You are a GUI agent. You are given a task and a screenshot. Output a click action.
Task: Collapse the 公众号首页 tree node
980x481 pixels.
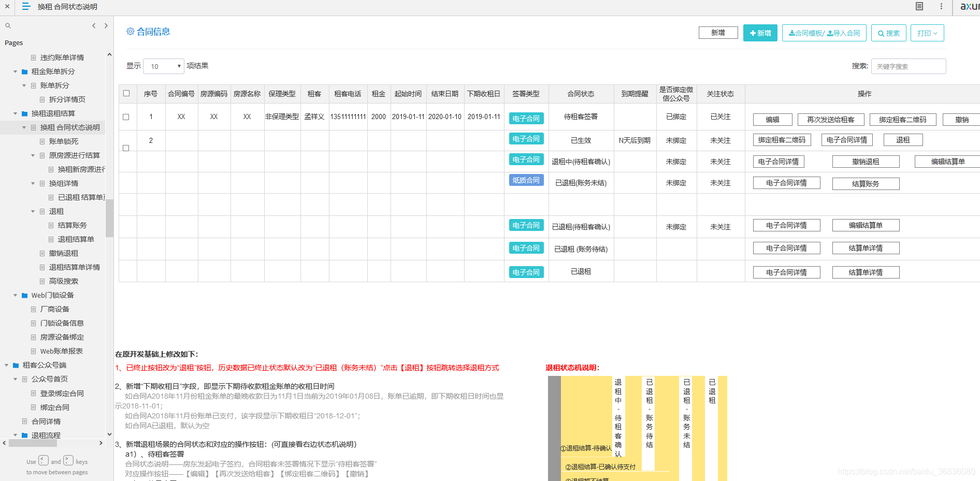(x=16, y=379)
